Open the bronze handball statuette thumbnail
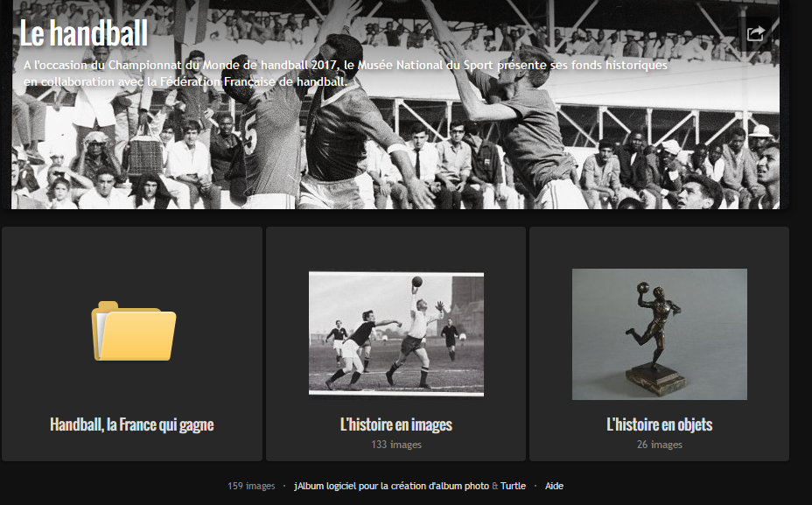 (x=659, y=334)
